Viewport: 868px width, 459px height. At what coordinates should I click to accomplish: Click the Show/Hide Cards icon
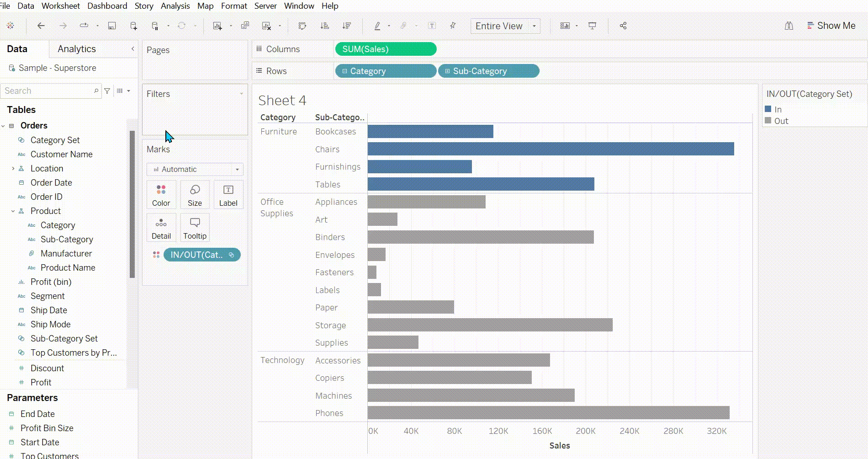[x=565, y=26]
